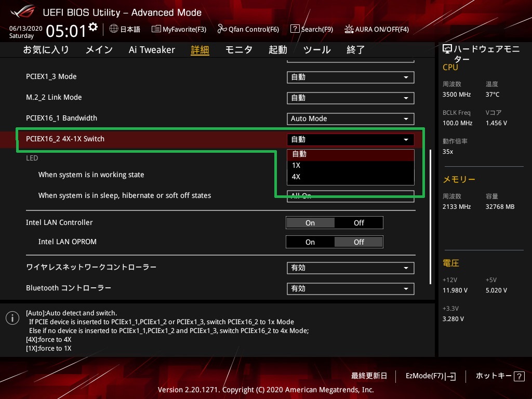532x399 pixels.
Task: Select Bluetooth コントローラー label
Action: coord(69,288)
